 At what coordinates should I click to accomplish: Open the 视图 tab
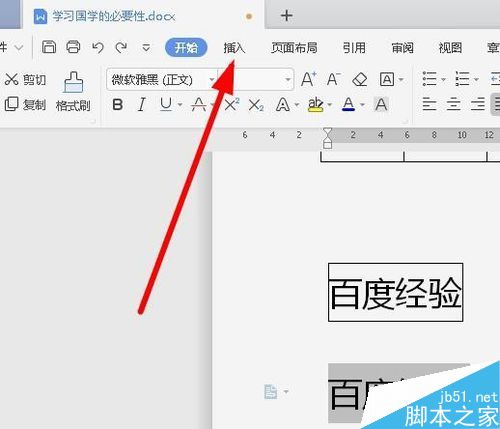coord(450,48)
